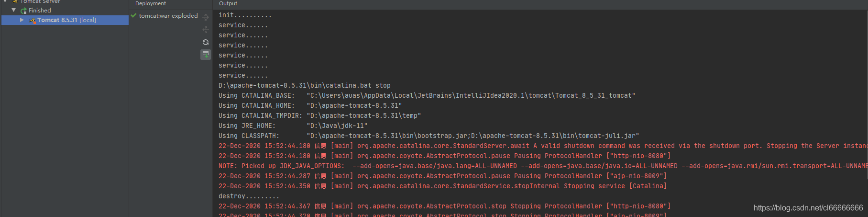The width and height of the screenshot is (868, 217).
Task: Click the Undeploy arrows icon
Action: tap(206, 30)
